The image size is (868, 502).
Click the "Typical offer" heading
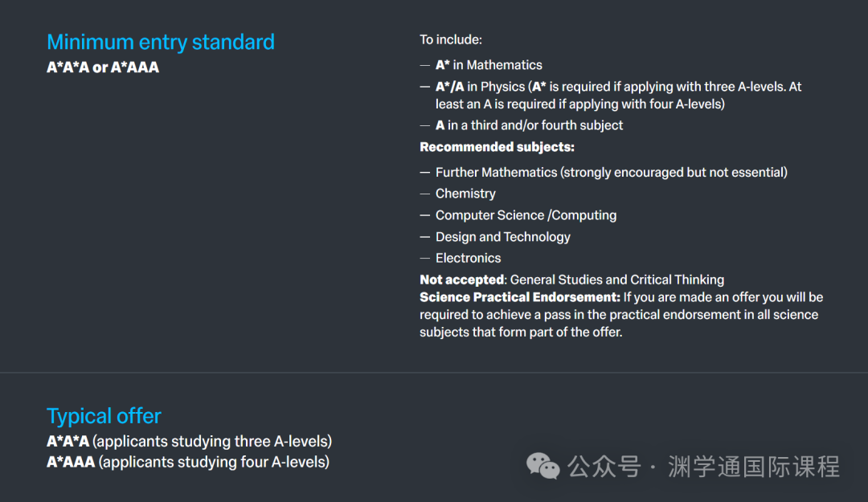tap(104, 416)
